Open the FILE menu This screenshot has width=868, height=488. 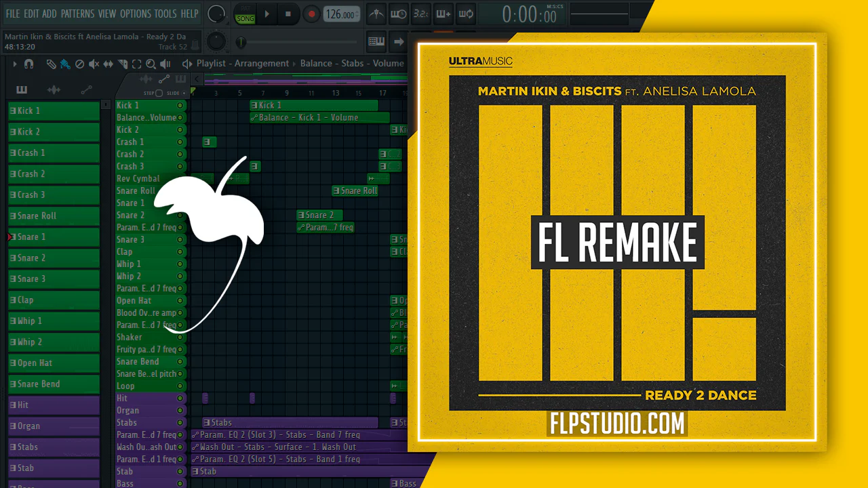[12, 14]
